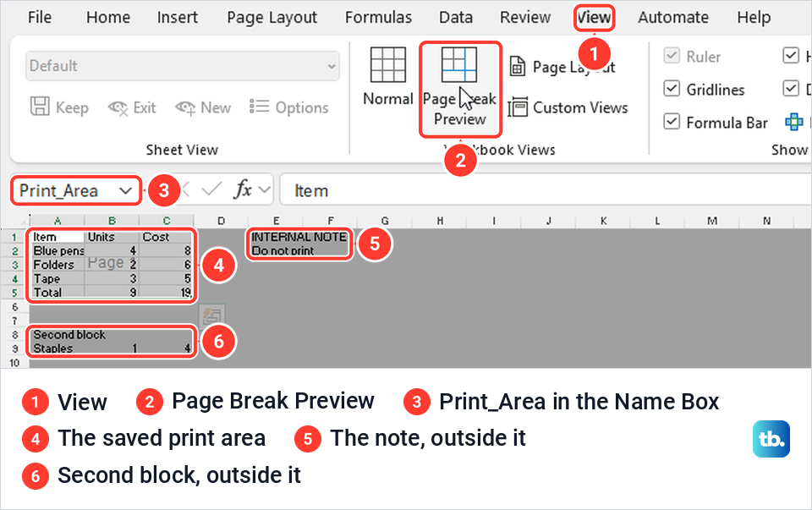812x510 pixels.
Task: Open the Review ribbon tab
Action: (x=525, y=17)
